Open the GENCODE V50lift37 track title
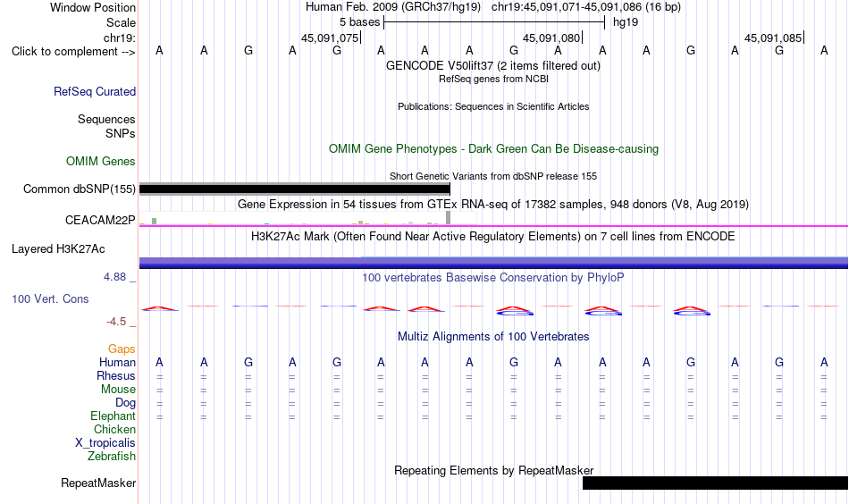Screen dimensions: 849x504 tap(493, 65)
